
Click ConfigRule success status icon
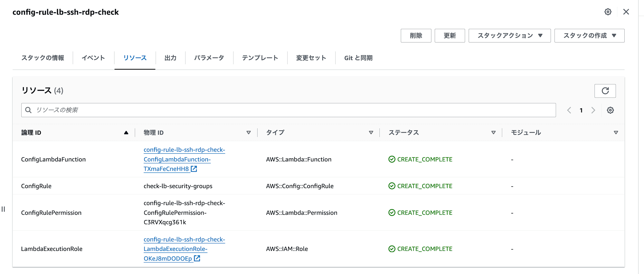392,186
